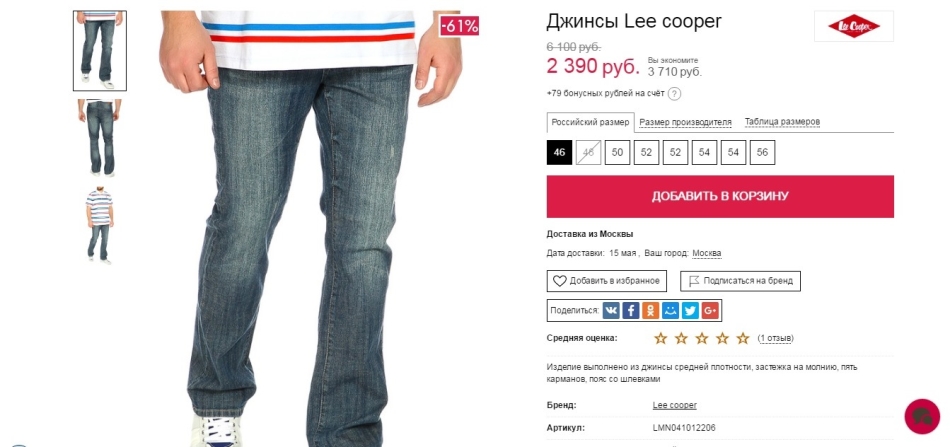Open the bonus rubles help question mark

click(x=674, y=94)
